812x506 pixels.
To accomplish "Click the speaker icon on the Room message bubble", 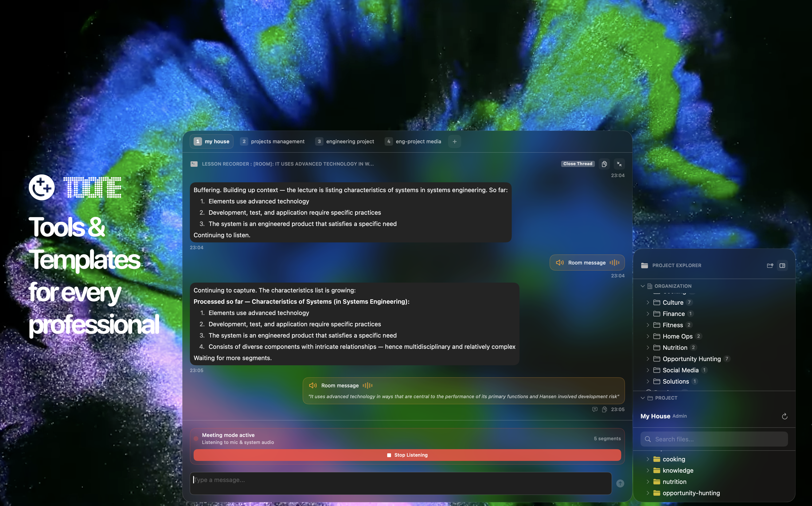I will point(560,262).
